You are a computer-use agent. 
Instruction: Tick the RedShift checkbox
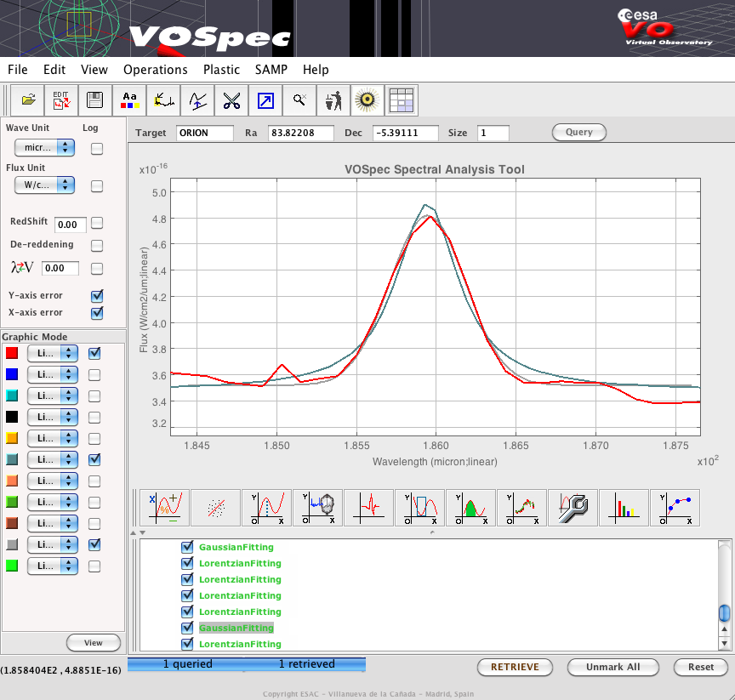(x=97, y=223)
